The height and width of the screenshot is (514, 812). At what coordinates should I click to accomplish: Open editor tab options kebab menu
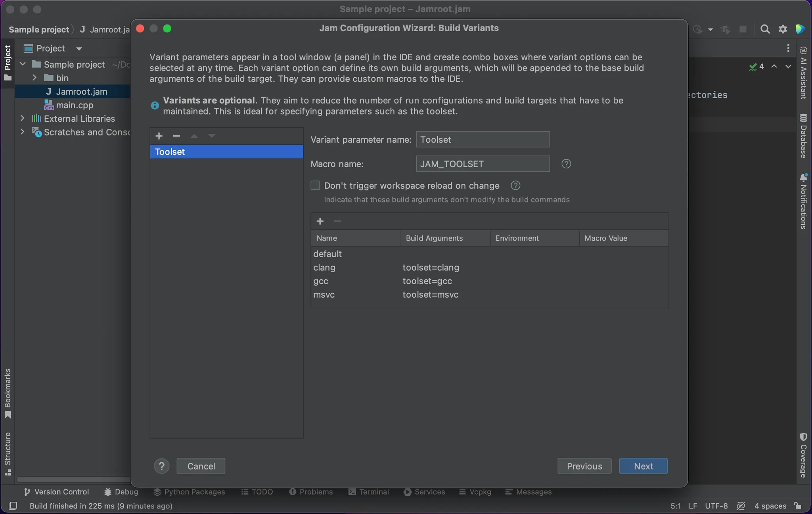[788, 48]
